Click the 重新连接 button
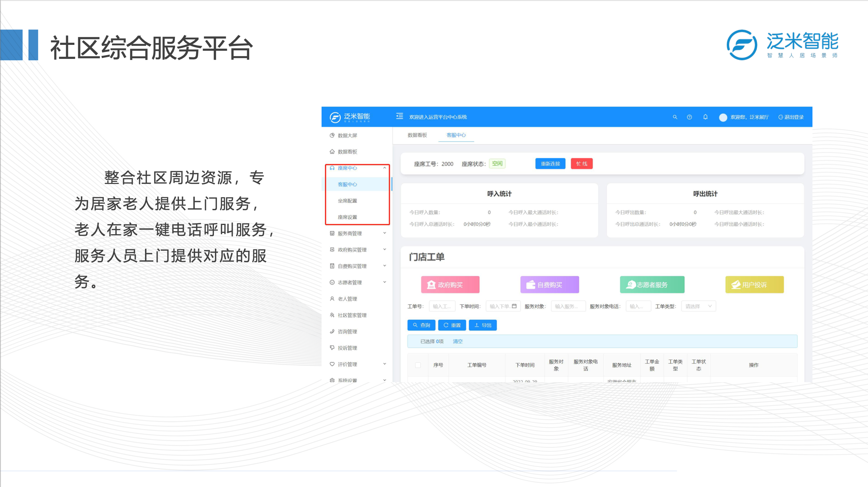The image size is (868, 487). click(x=550, y=164)
